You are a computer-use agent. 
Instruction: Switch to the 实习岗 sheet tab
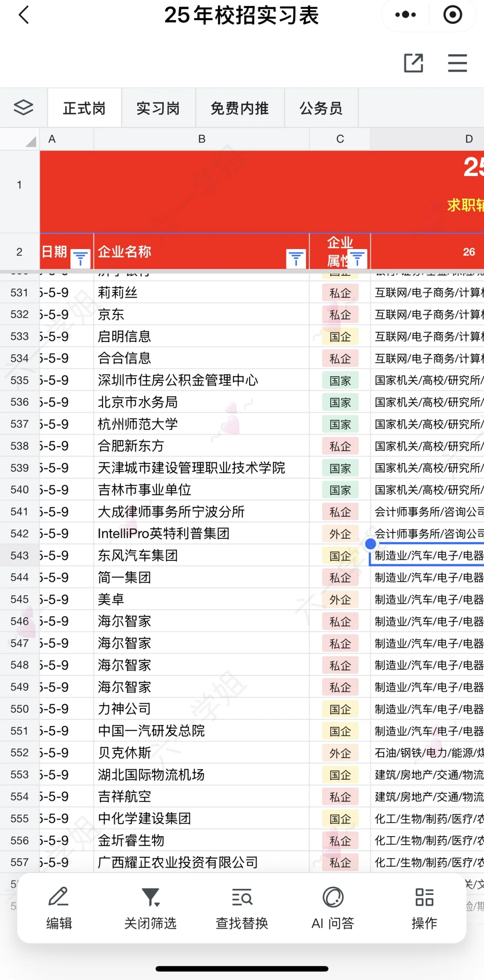(158, 108)
